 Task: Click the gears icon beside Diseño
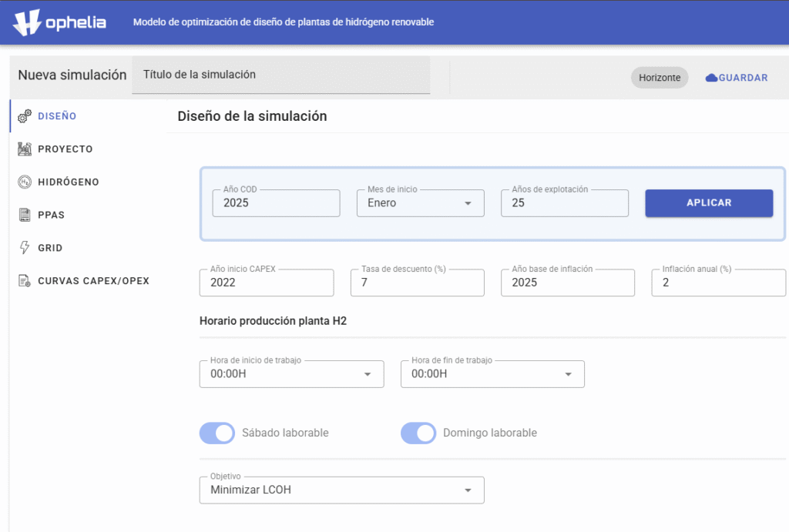click(24, 116)
